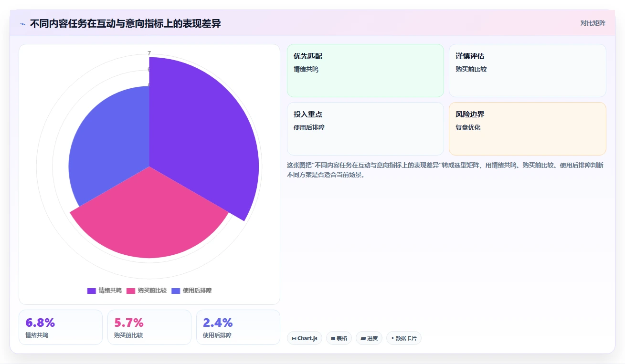The height and width of the screenshot is (364, 625).
Task: Click the 2.4% 使用后排障 stat card
Action: [238, 327]
